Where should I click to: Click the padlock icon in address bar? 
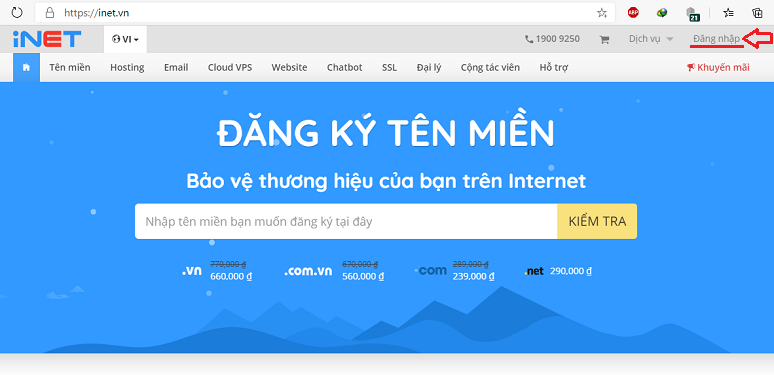tap(49, 13)
